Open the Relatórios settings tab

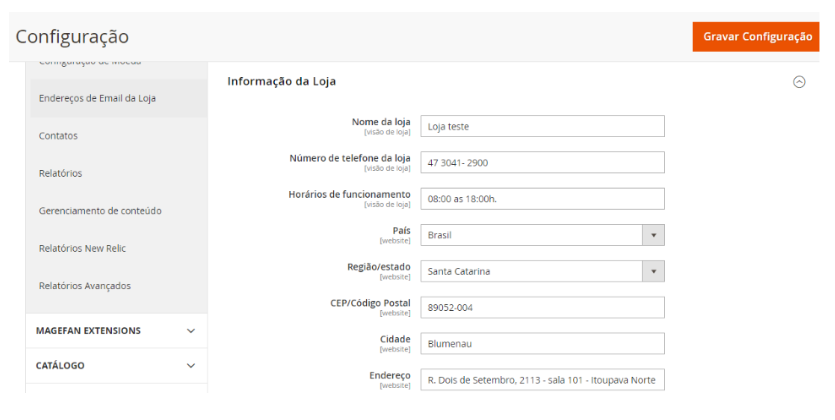coord(60,173)
